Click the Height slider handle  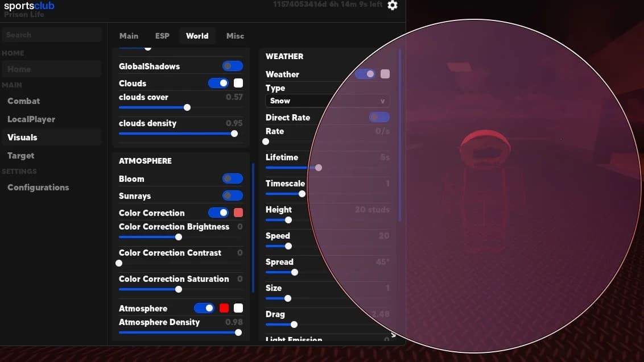(288, 220)
